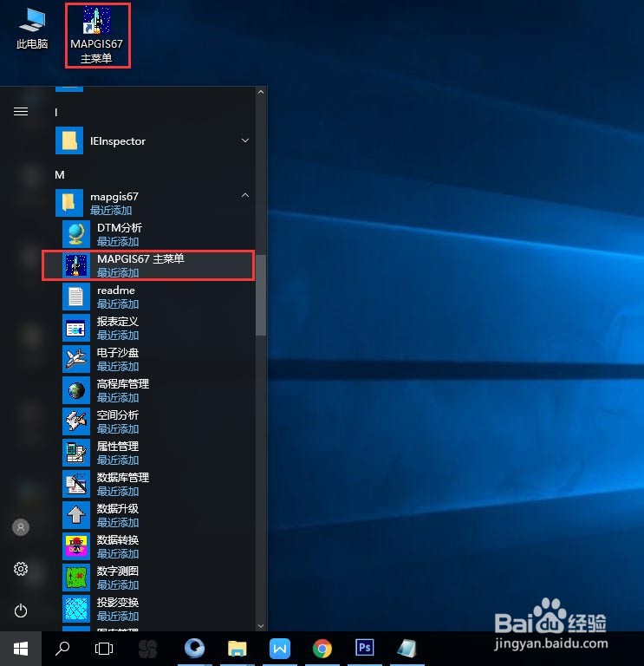This screenshot has height=666, width=644.
Task: Click the 数据库管理 label
Action: point(123,478)
